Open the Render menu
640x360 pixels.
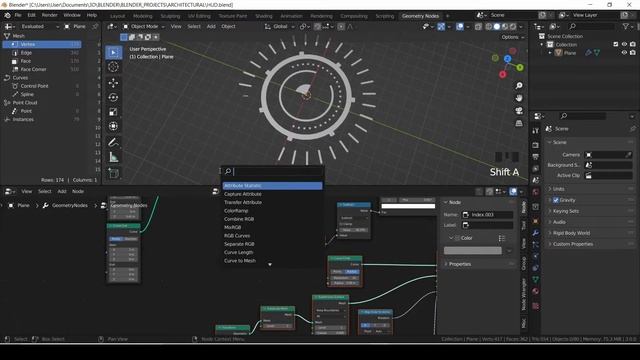(49, 15)
